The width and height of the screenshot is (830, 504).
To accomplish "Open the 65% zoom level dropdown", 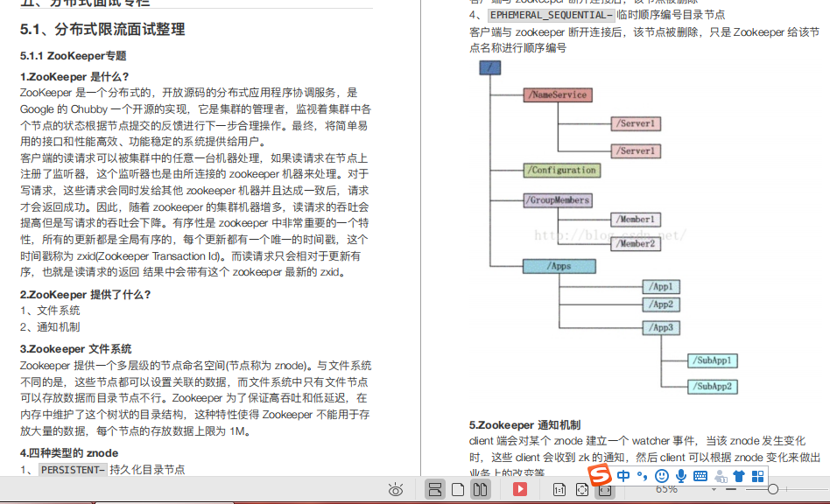I will pyautogui.click(x=714, y=490).
